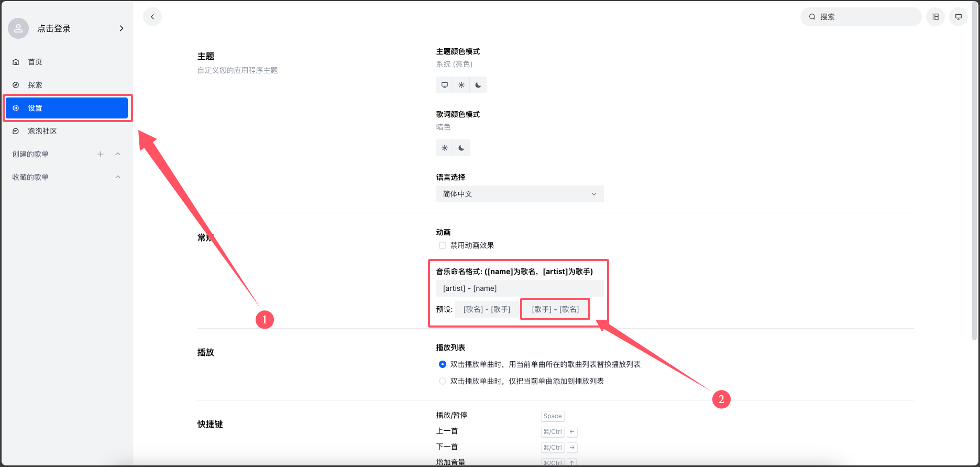Set theme mode to system (monitor icon)

pyautogui.click(x=445, y=85)
